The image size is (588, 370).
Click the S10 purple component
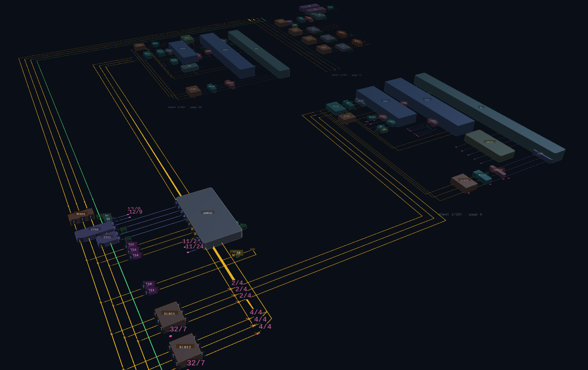point(149,284)
